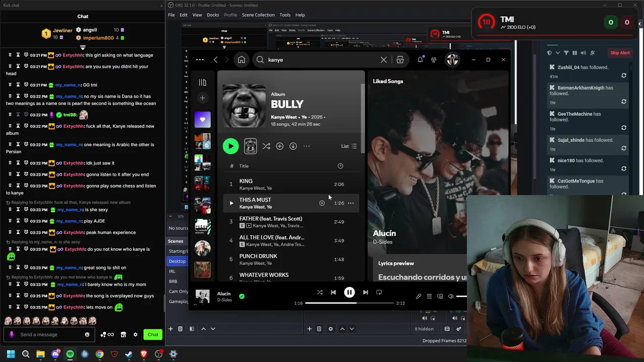This screenshot has width=644, height=362.
Task: Open OBS Edit menu
Action: (x=184, y=15)
